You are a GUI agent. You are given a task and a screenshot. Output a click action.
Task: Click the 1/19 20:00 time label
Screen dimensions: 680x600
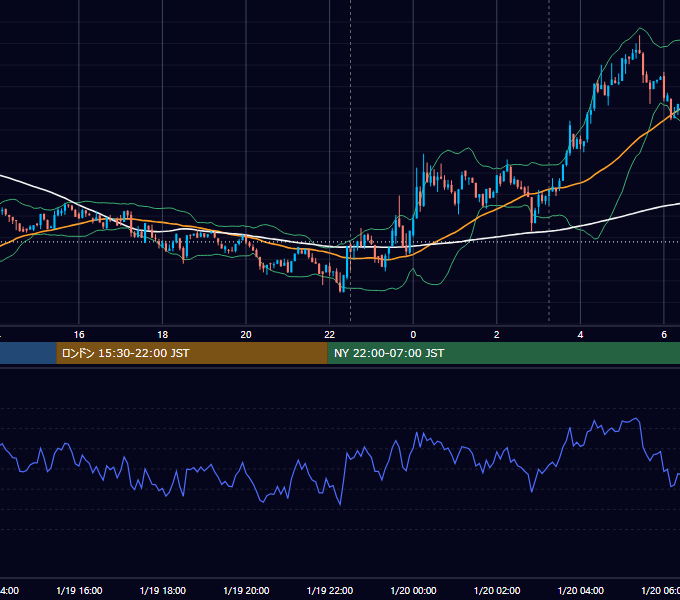[246, 590]
